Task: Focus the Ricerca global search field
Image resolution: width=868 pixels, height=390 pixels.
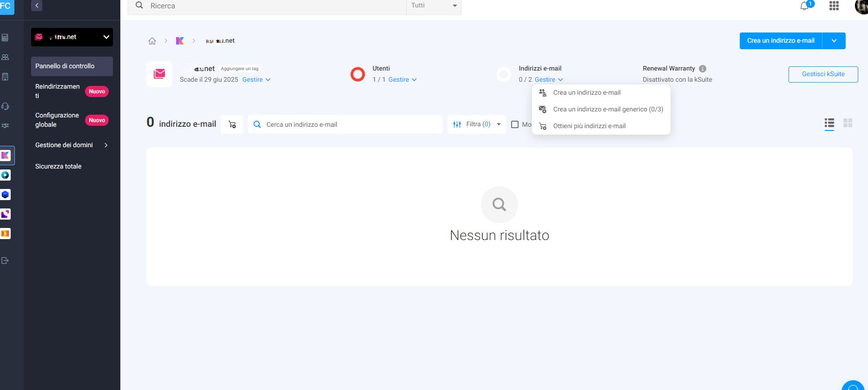Action: pyautogui.click(x=267, y=6)
